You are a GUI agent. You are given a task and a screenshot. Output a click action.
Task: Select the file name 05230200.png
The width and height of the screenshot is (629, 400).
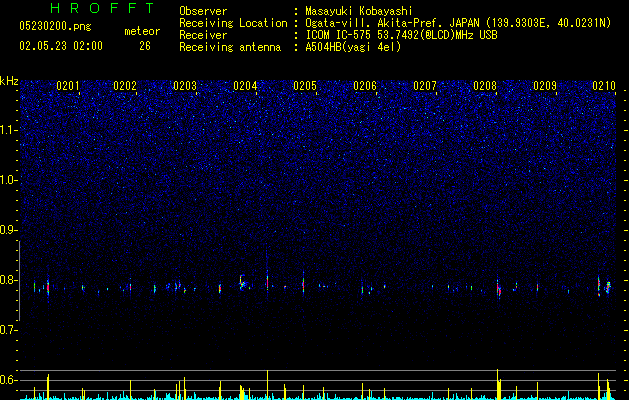pyautogui.click(x=55, y=27)
